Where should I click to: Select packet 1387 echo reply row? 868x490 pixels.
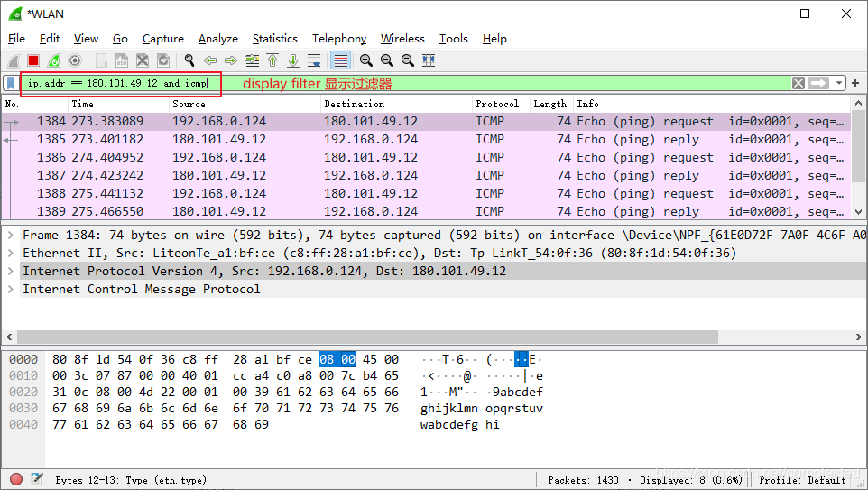426,175
